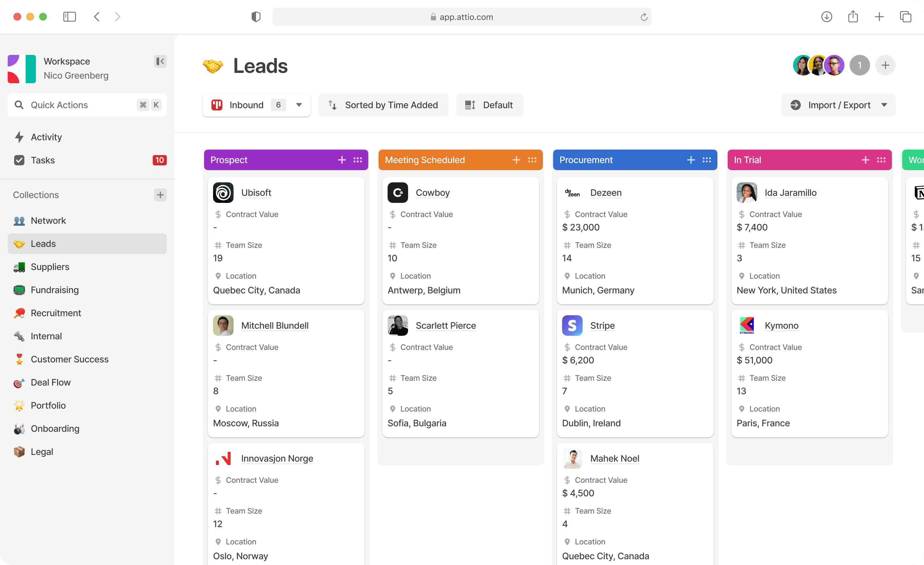Viewport: 924px width, 565px height.
Task: Toggle the In Trial column options
Action: point(881,160)
